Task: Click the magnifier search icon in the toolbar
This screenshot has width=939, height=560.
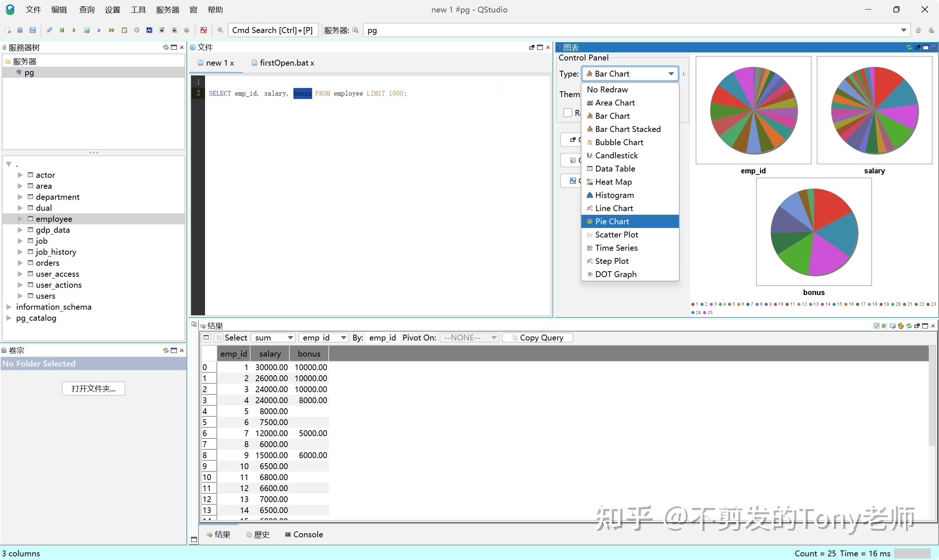Action: click(x=220, y=30)
